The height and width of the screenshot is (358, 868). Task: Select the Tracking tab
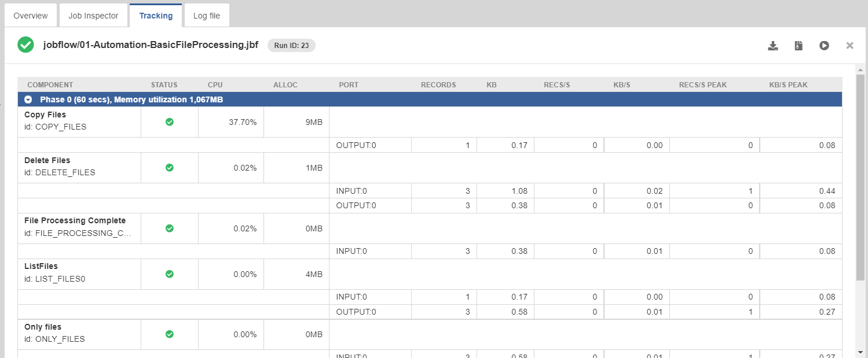pos(156,16)
